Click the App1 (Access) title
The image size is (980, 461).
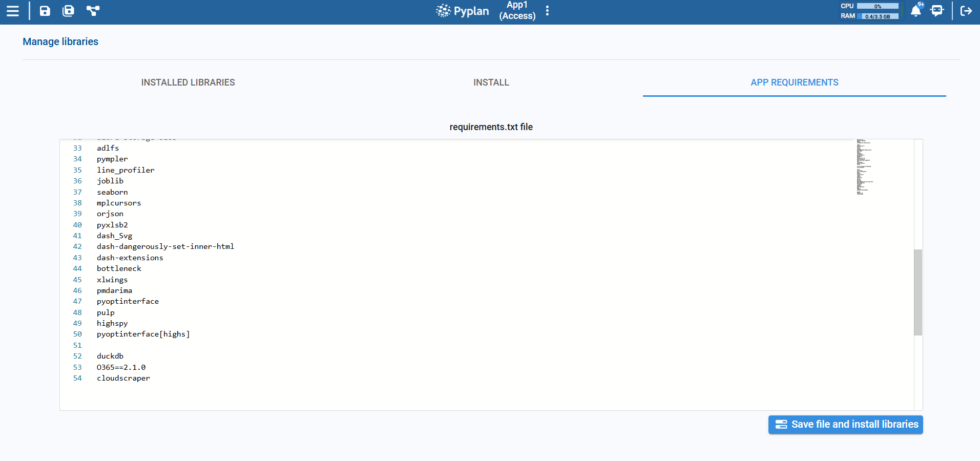coord(517,11)
